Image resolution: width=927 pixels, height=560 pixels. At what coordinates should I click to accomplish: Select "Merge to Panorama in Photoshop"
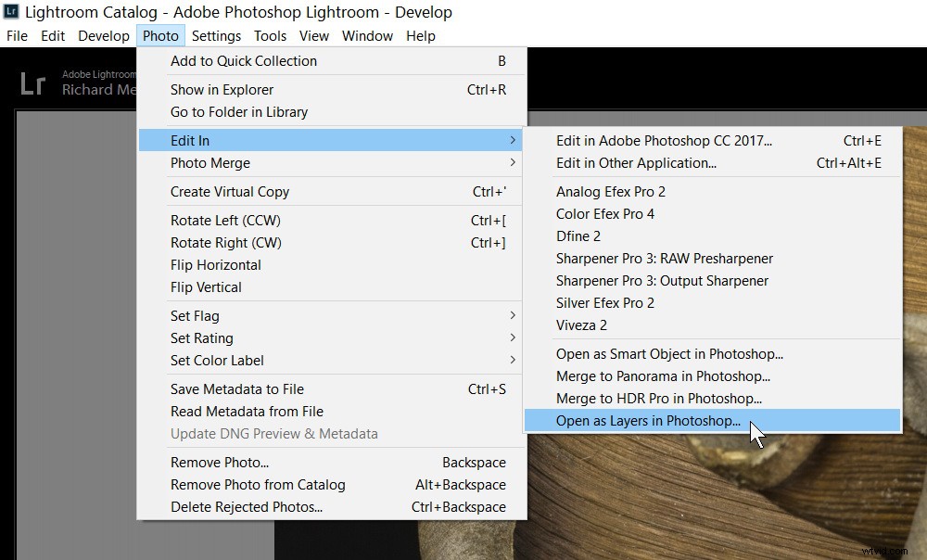pos(654,375)
